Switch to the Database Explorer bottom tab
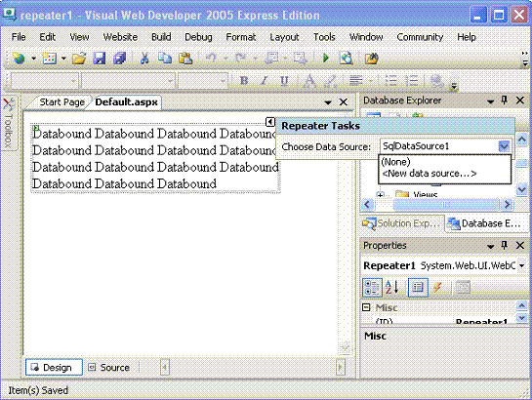The width and height of the screenshot is (532, 400). (x=486, y=223)
